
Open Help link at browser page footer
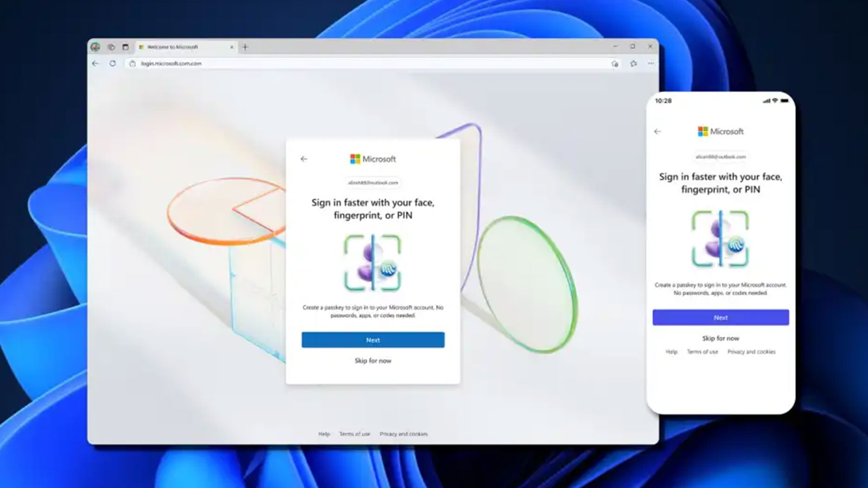pos(324,434)
